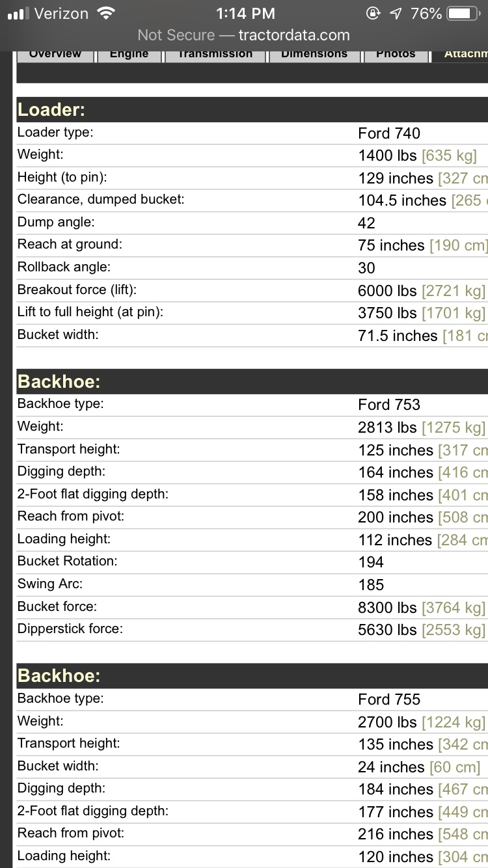Click the Ford 755 backhoe type value

(389, 699)
